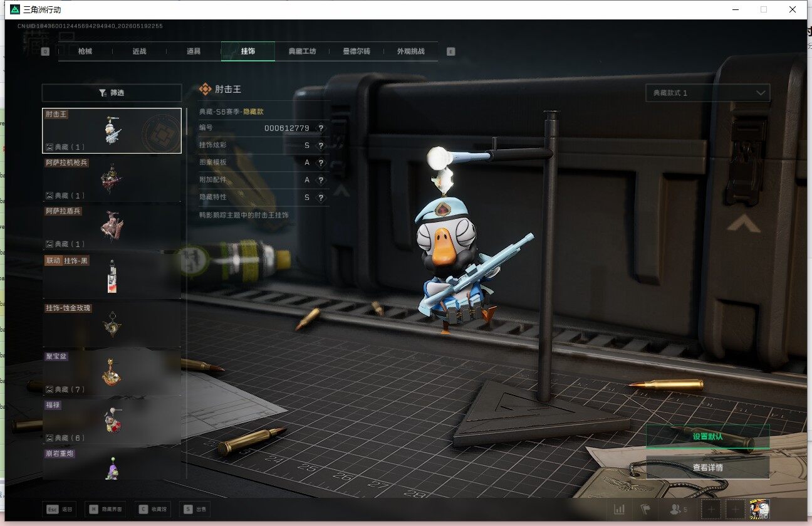Select the 肘击王 charm in the list
The width and height of the screenshot is (812, 526).
pyautogui.click(x=112, y=130)
